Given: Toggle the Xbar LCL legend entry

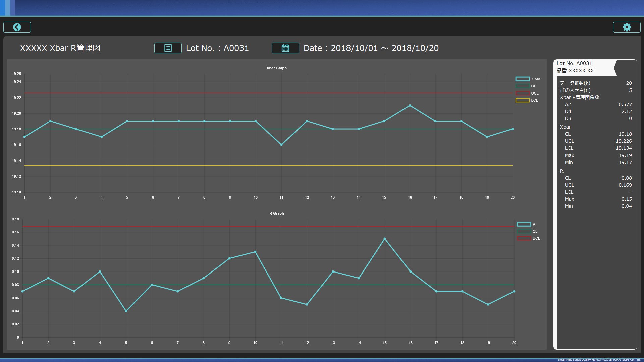Looking at the screenshot, I should click(527, 100).
